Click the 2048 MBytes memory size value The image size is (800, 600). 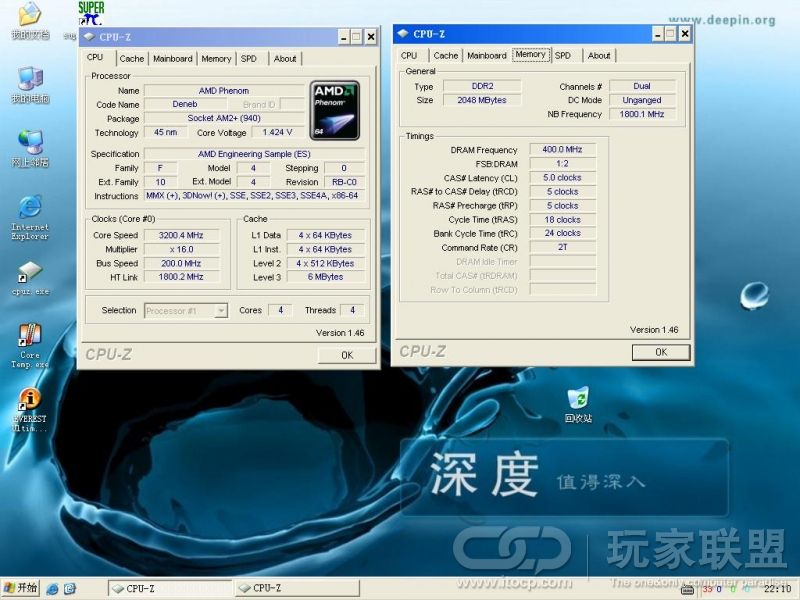(482, 100)
